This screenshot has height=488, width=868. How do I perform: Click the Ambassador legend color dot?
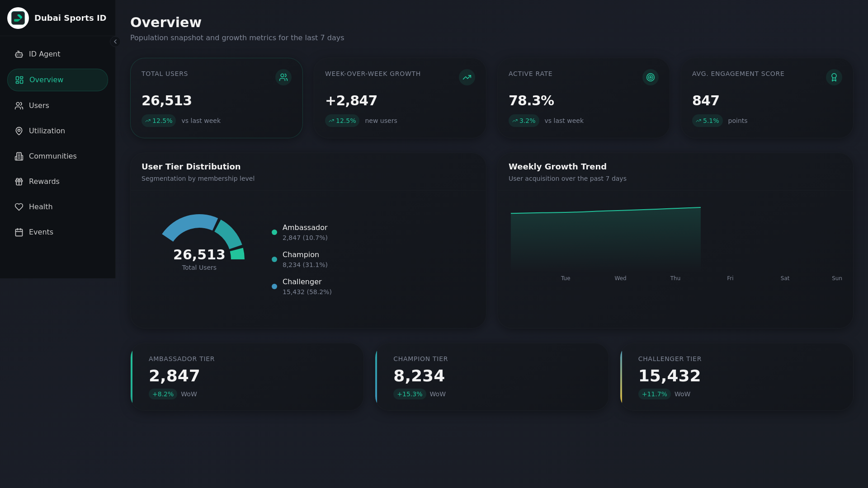274,232
